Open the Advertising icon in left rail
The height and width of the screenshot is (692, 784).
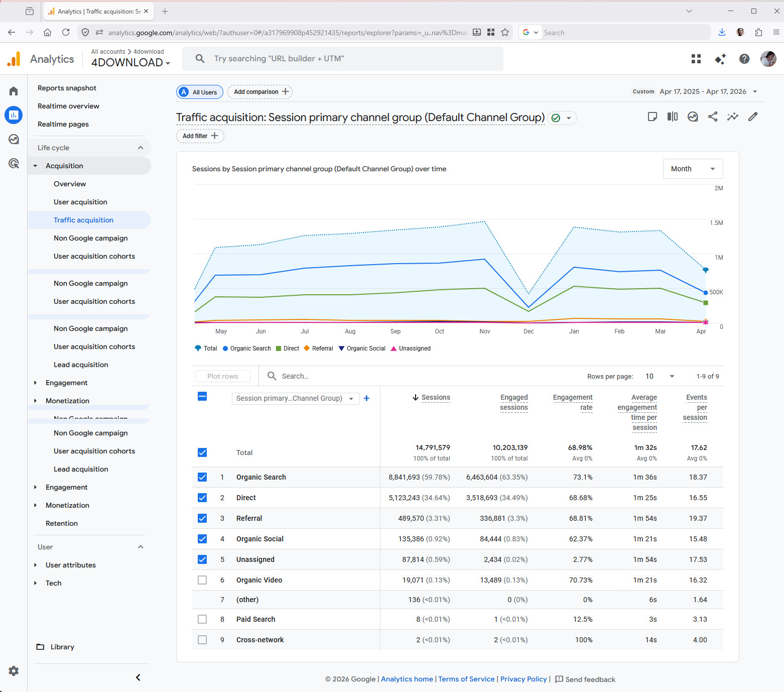[14, 163]
